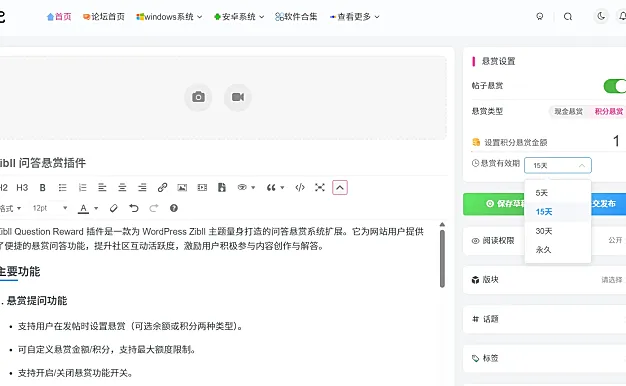Open the editor help icon
626x386 pixels.
tap(174, 208)
